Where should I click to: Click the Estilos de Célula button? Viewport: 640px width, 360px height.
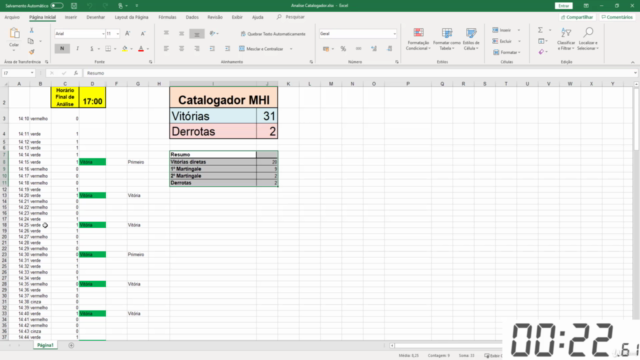tap(471, 39)
